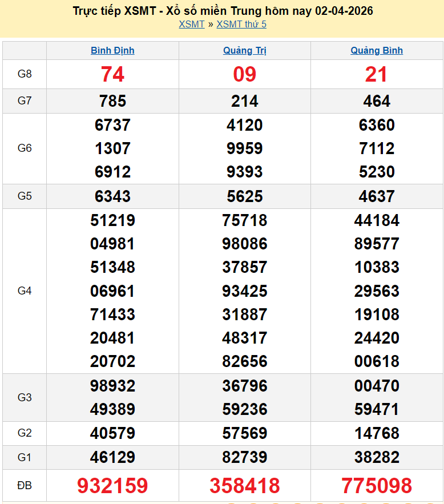Click the ĐB row label
Viewport: 444px width, 504px height.
pyautogui.click(x=25, y=486)
